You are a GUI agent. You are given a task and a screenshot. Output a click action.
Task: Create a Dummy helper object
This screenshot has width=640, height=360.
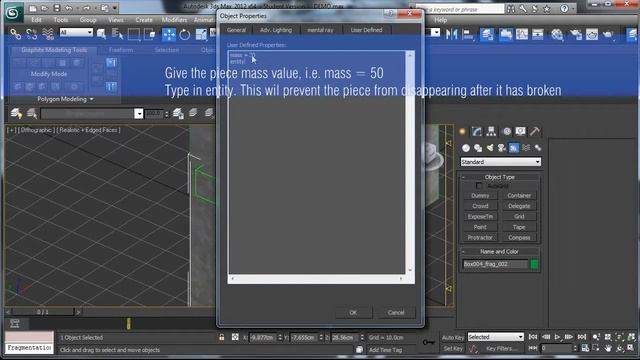480,196
